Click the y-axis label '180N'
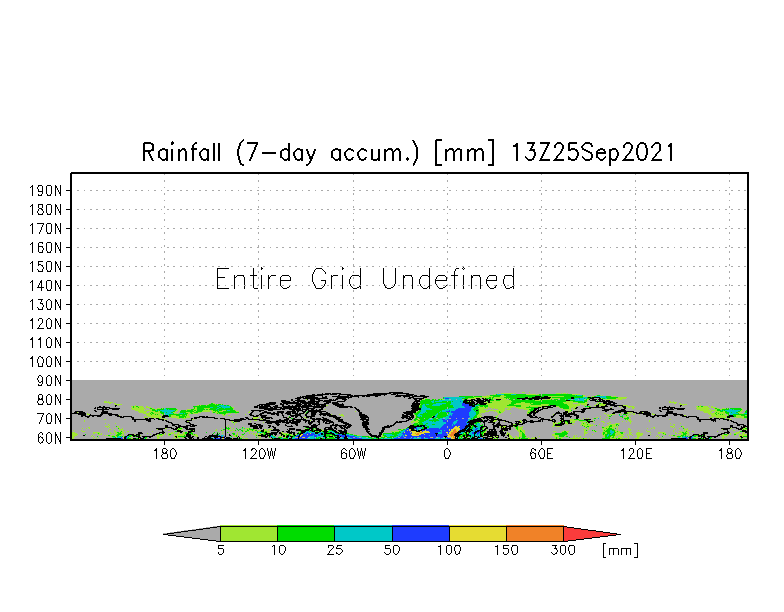 pyautogui.click(x=46, y=210)
